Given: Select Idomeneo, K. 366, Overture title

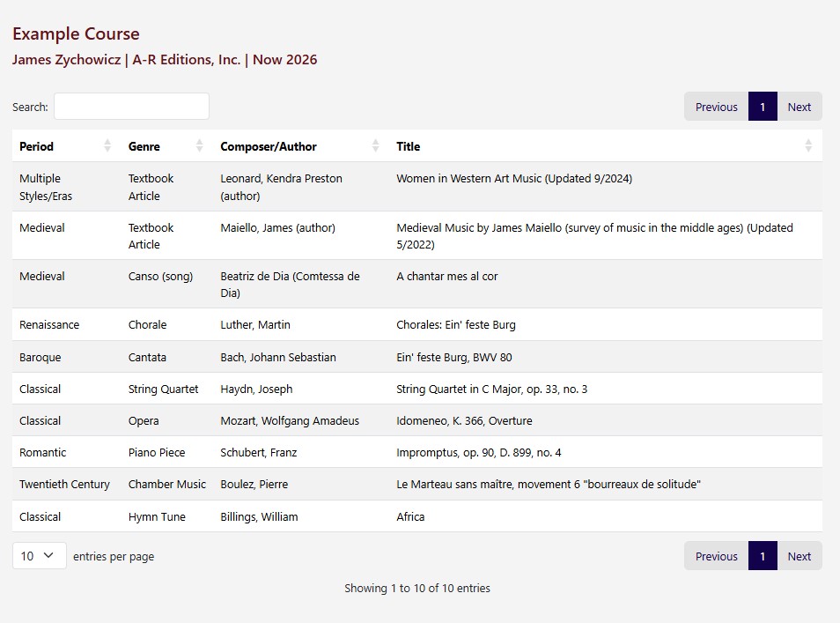Looking at the screenshot, I should coord(464,421).
